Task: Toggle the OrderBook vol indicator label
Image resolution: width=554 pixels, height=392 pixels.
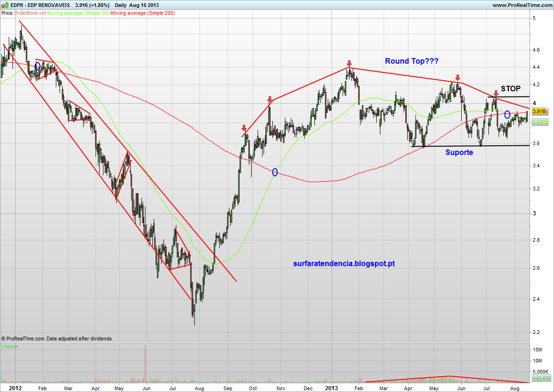Action: point(30,13)
